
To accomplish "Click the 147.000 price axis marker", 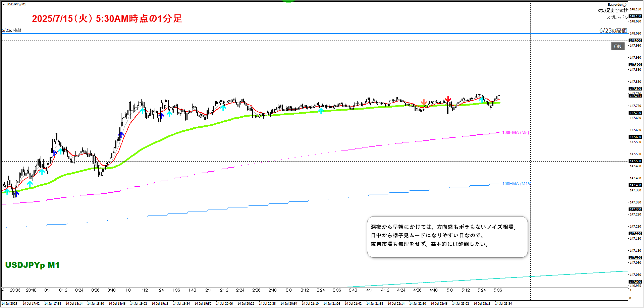I will tap(635, 282).
